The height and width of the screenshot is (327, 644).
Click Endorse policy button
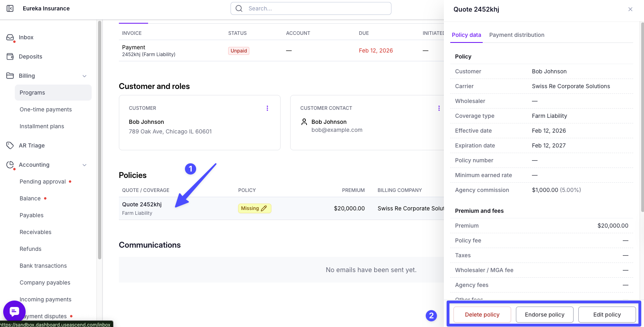[x=544, y=315]
